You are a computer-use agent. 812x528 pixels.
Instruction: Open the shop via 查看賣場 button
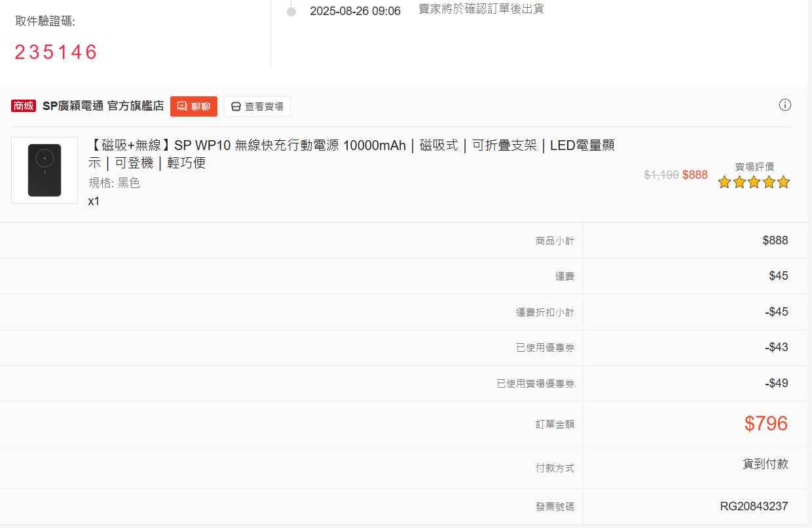(257, 106)
